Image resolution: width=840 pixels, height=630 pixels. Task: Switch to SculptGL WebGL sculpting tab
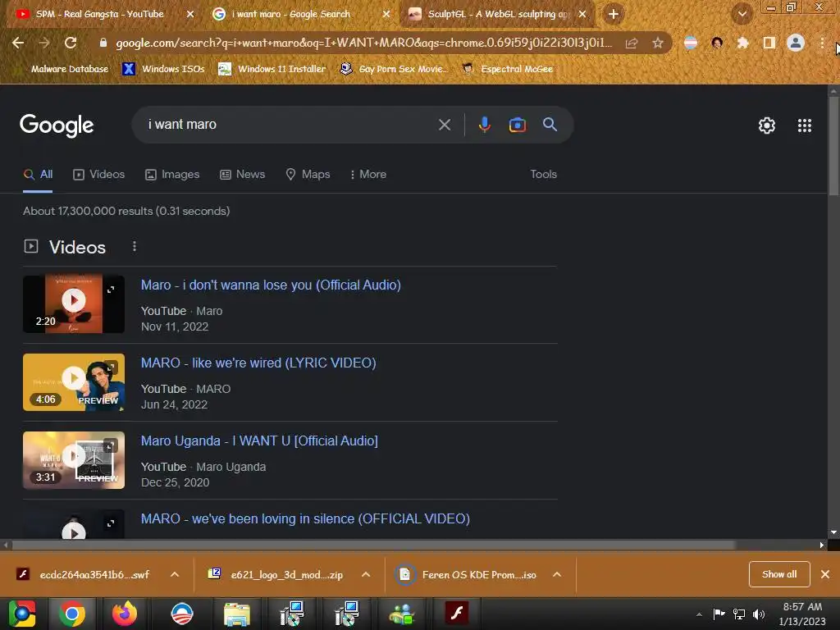coord(498,14)
